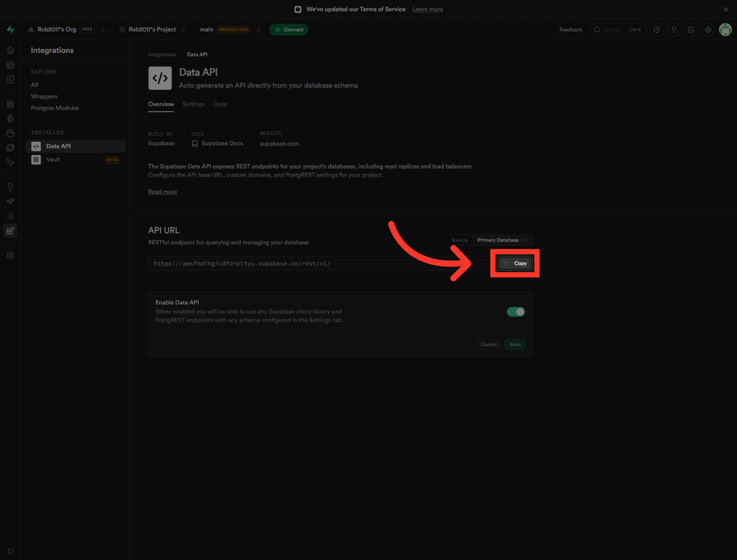Toggle the Enable Data API switch
This screenshot has height=560, width=737.
tap(516, 312)
